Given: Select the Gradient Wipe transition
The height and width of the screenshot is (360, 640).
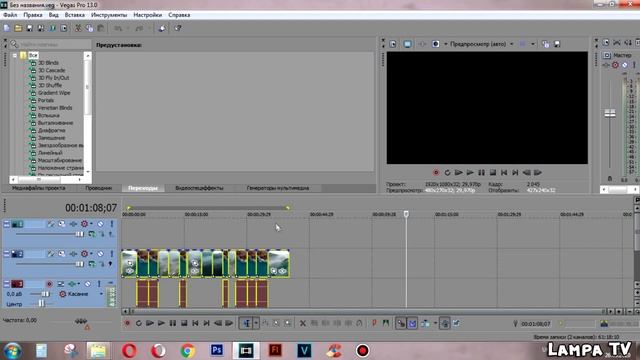Looking at the screenshot, I should click(54, 93).
